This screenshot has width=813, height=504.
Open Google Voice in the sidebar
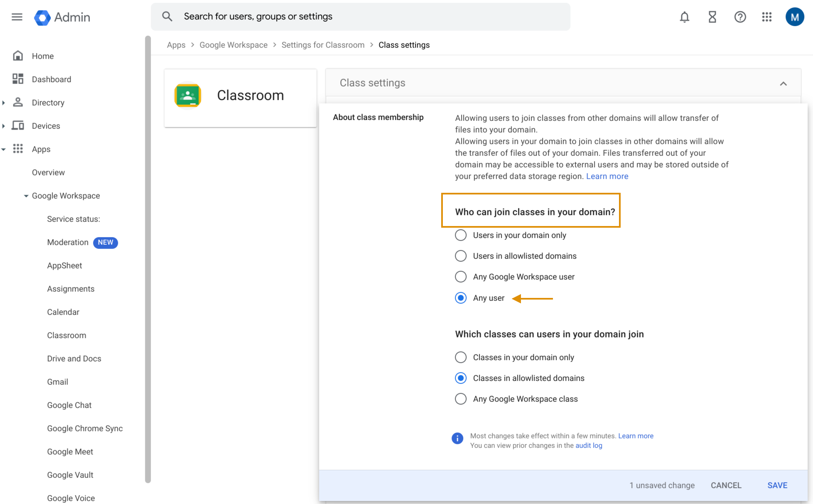[71, 498]
